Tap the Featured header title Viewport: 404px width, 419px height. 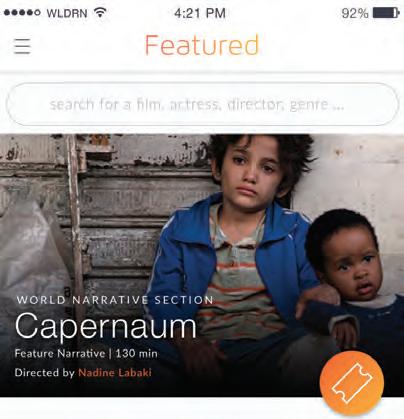[x=202, y=45]
